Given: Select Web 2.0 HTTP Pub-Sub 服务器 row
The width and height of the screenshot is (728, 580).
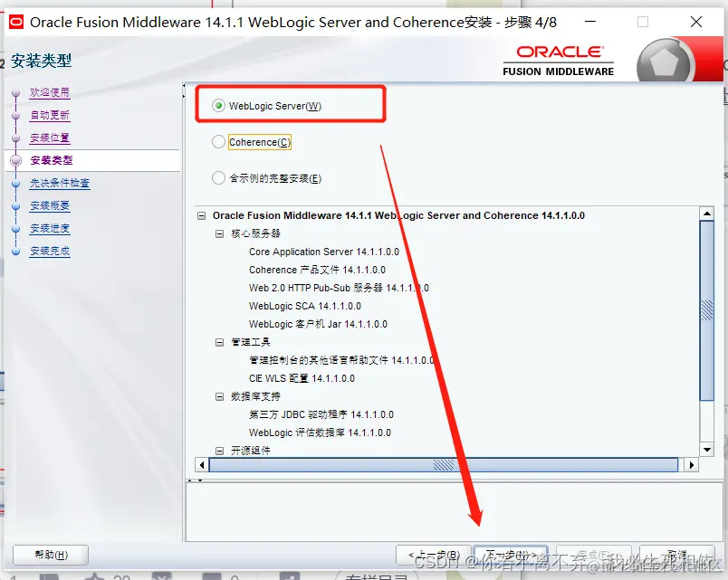Looking at the screenshot, I should pyautogui.click(x=339, y=288).
